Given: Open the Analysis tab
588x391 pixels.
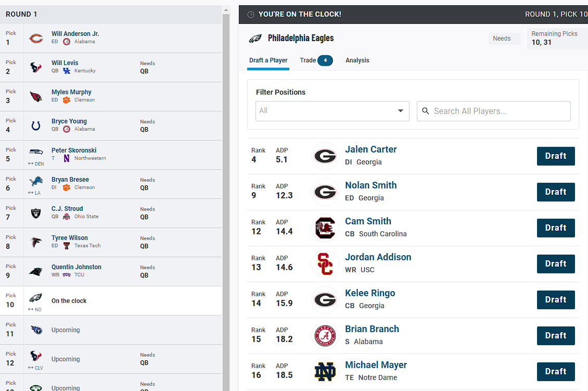Looking at the screenshot, I should [x=357, y=60].
